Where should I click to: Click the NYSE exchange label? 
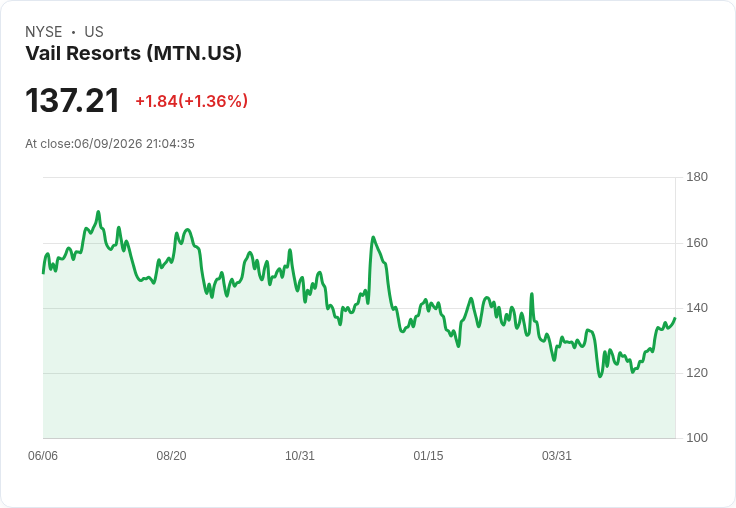[x=44, y=32]
